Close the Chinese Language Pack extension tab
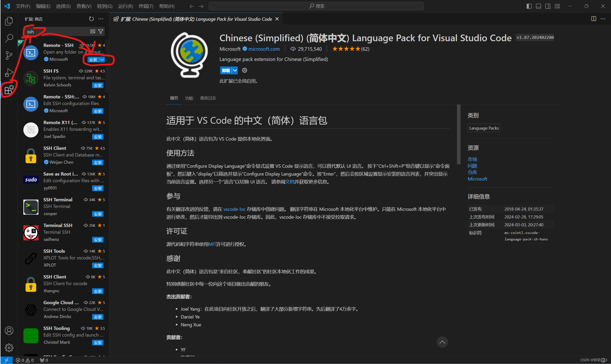The height and width of the screenshot is (364, 611). pos(277,19)
